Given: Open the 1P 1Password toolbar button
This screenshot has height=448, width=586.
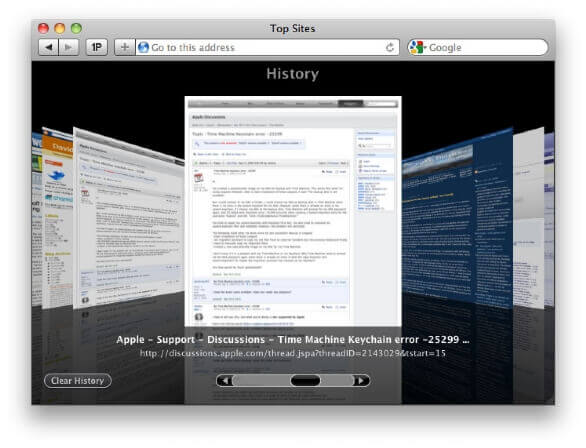Looking at the screenshot, I should (97, 47).
